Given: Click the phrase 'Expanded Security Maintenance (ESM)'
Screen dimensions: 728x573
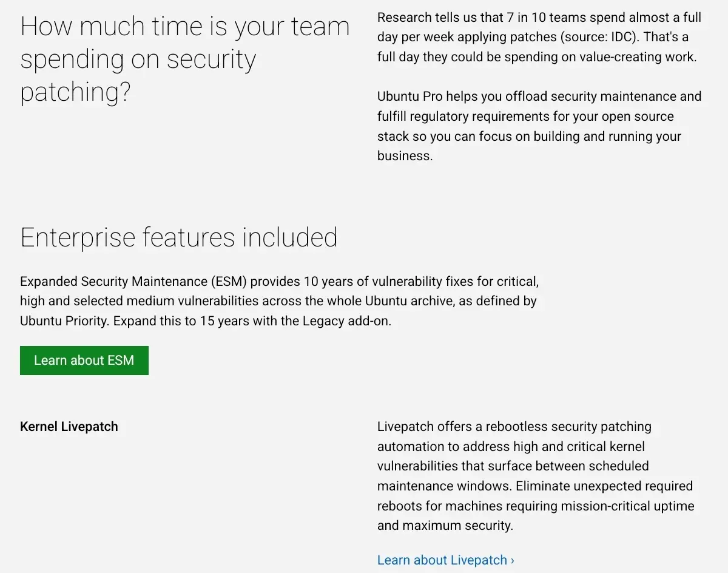Looking at the screenshot, I should pyautogui.click(x=133, y=281).
